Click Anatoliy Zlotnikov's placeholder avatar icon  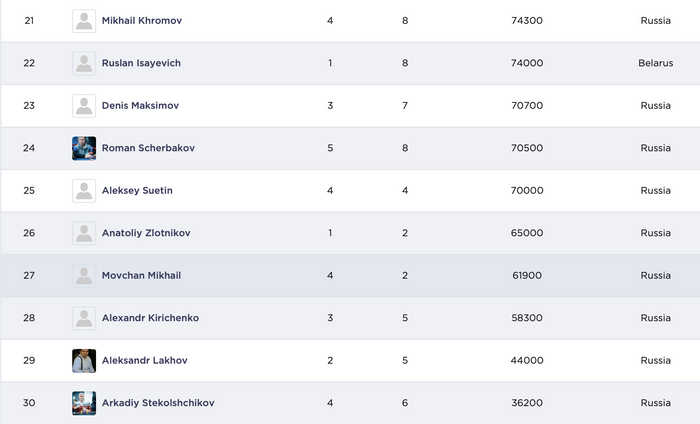point(84,233)
